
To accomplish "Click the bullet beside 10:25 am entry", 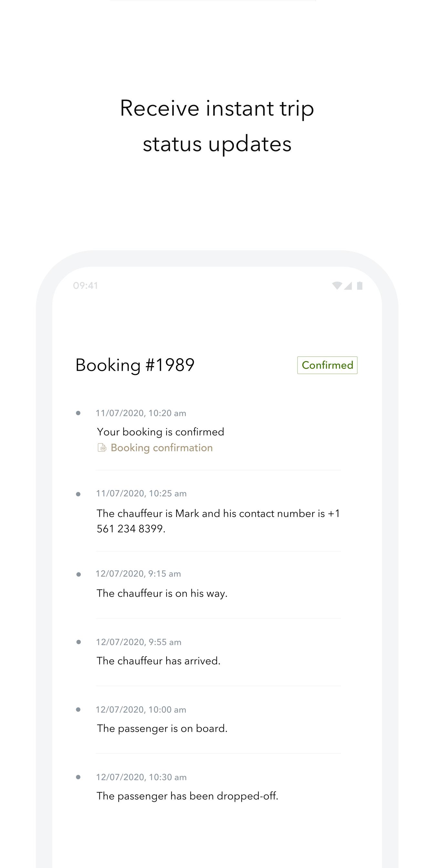I will [78, 494].
